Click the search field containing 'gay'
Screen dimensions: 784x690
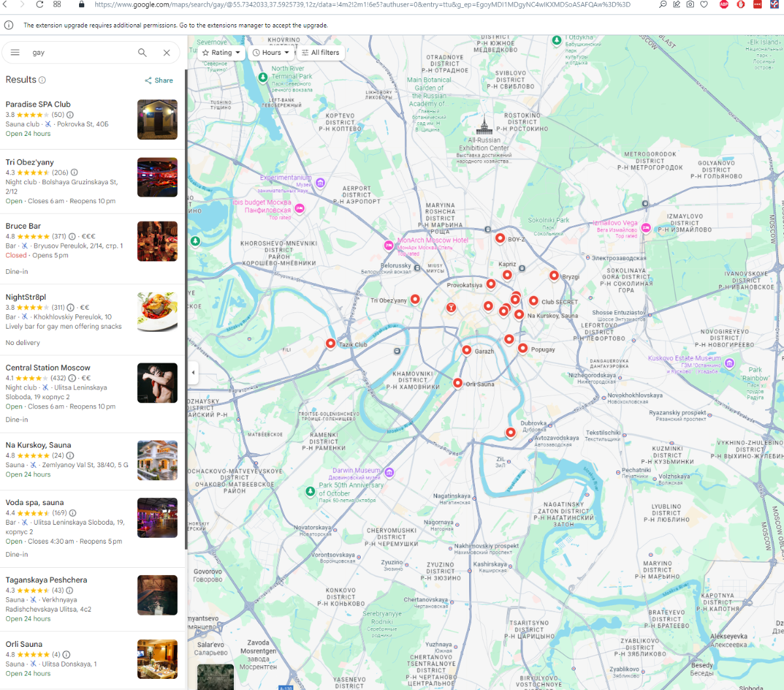coord(82,53)
